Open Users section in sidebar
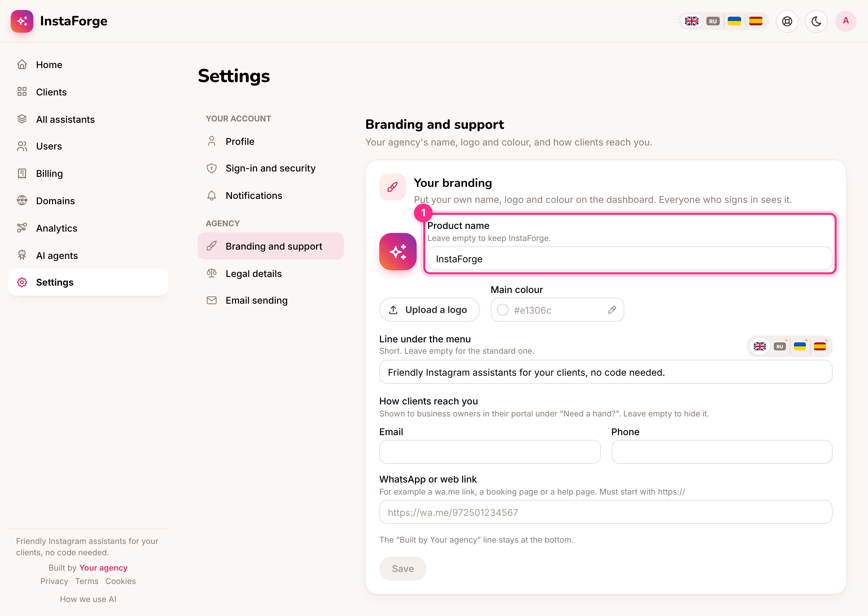Image resolution: width=868 pixels, height=616 pixels. (x=88, y=146)
